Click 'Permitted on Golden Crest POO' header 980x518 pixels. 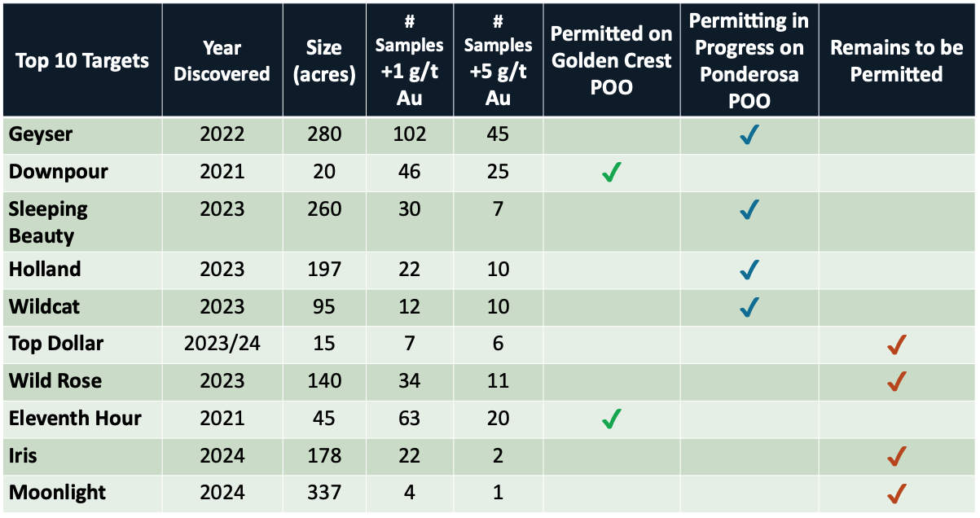[611, 60]
